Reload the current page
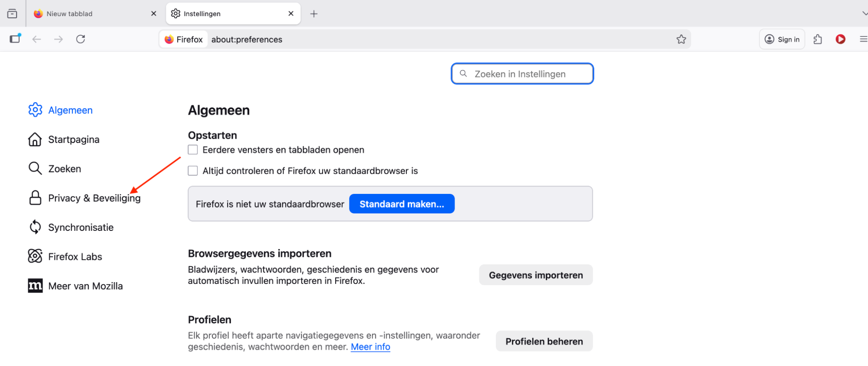Image resolution: width=868 pixels, height=366 pixels. tap(81, 39)
